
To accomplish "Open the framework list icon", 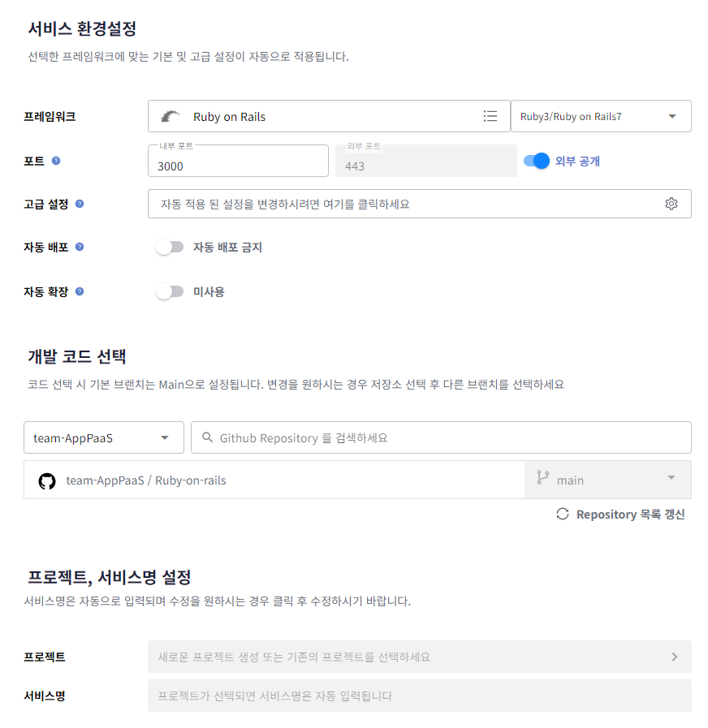I will click(490, 116).
